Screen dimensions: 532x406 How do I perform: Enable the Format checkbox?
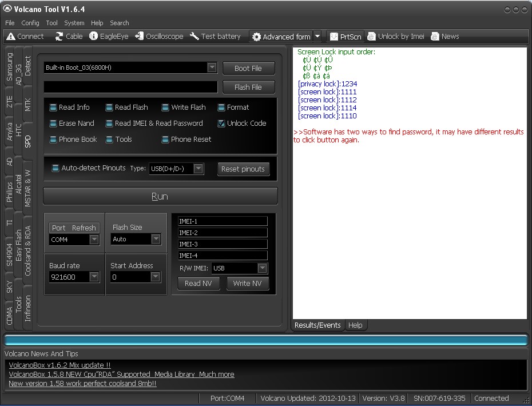point(221,108)
